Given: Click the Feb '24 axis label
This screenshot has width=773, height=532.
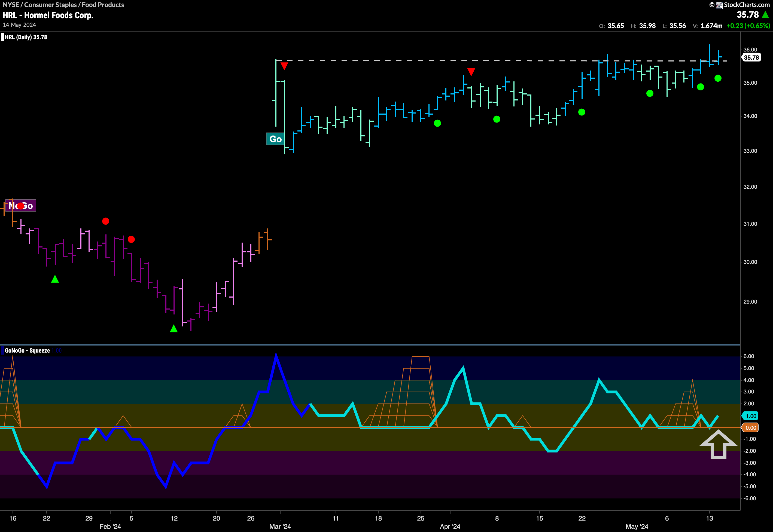Looking at the screenshot, I should tap(110, 526).
